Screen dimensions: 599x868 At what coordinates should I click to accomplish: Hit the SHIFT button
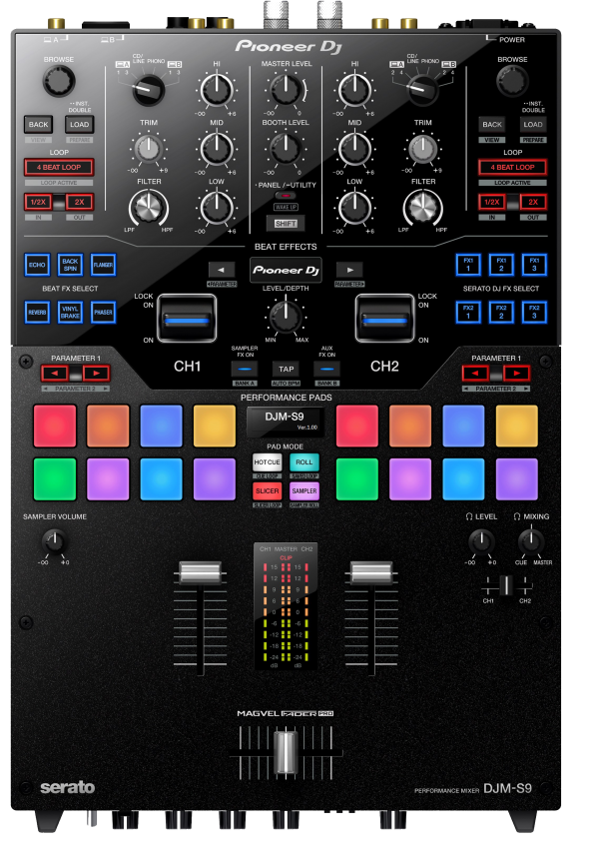[x=286, y=223]
